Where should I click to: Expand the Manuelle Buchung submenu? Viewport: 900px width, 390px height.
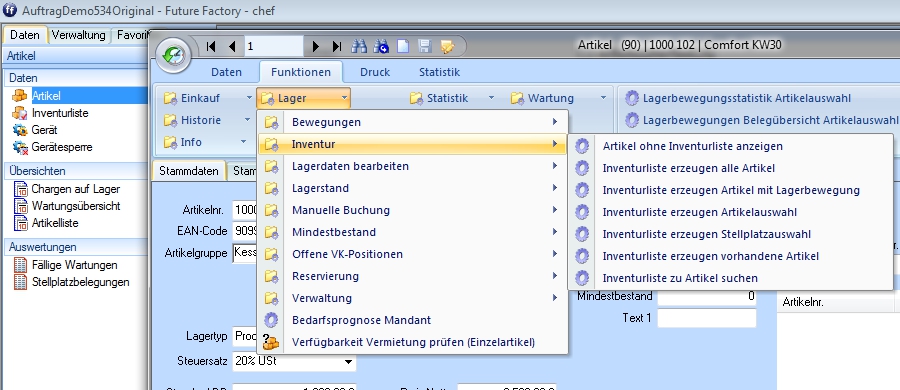tap(413, 210)
